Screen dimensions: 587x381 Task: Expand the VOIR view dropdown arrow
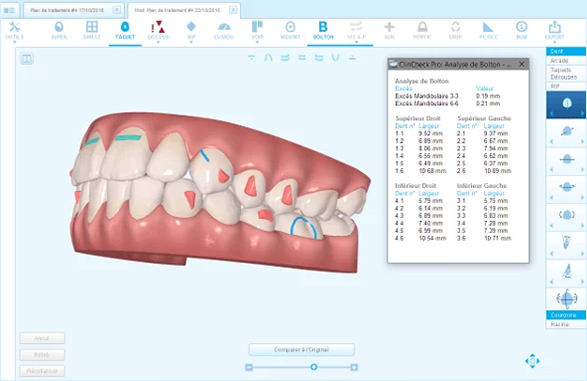pyautogui.click(x=257, y=42)
